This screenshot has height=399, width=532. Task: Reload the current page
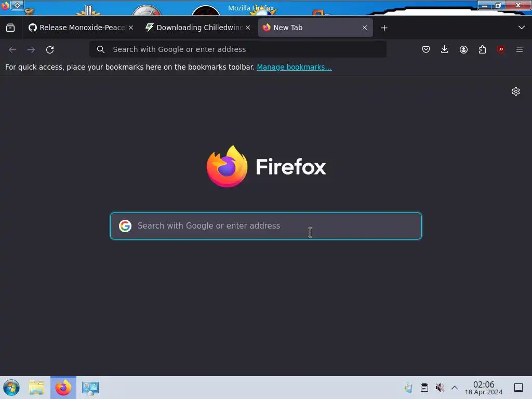pyautogui.click(x=50, y=50)
